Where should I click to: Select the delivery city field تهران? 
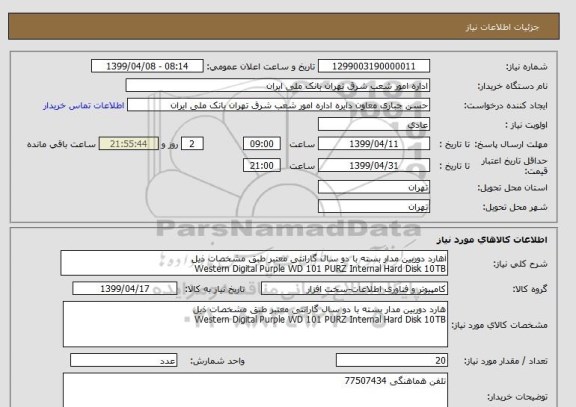tap(374, 206)
